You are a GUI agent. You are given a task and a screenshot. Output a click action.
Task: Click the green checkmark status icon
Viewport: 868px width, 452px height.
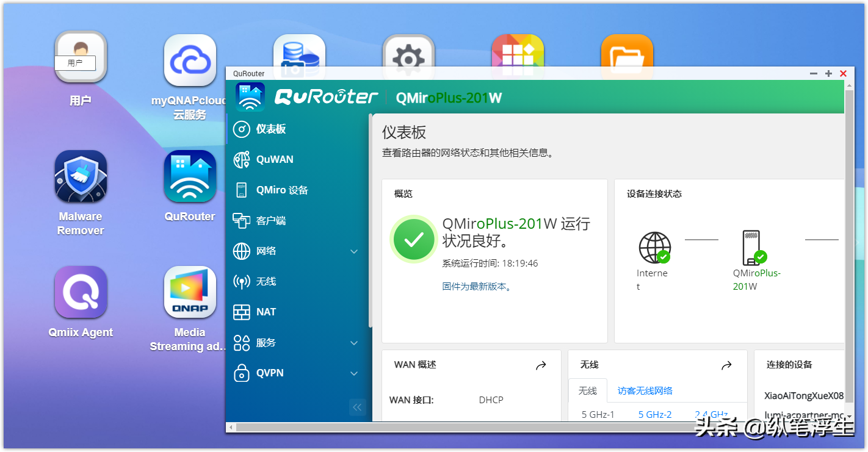(x=414, y=240)
